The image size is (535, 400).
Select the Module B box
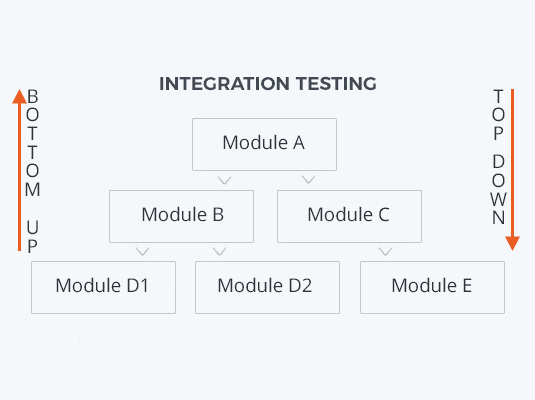[181, 216]
